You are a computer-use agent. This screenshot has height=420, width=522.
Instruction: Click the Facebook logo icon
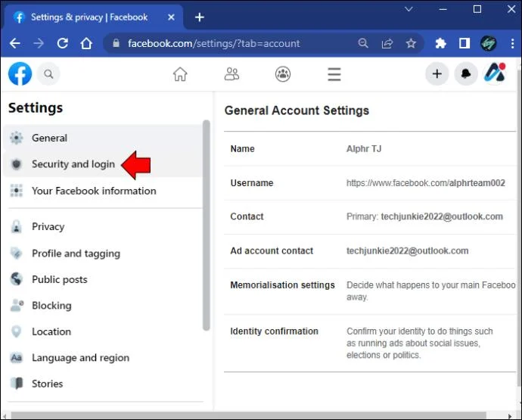pos(20,73)
